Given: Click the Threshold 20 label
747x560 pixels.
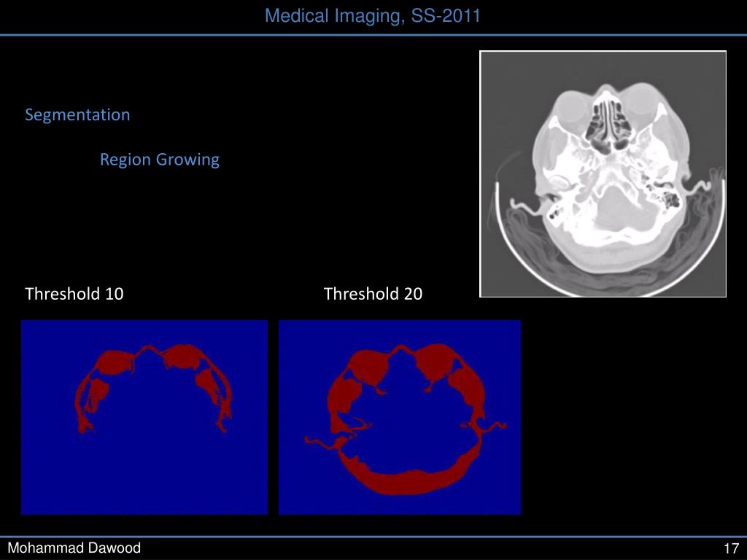Looking at the screenshot, I should (x=373, y=294).
